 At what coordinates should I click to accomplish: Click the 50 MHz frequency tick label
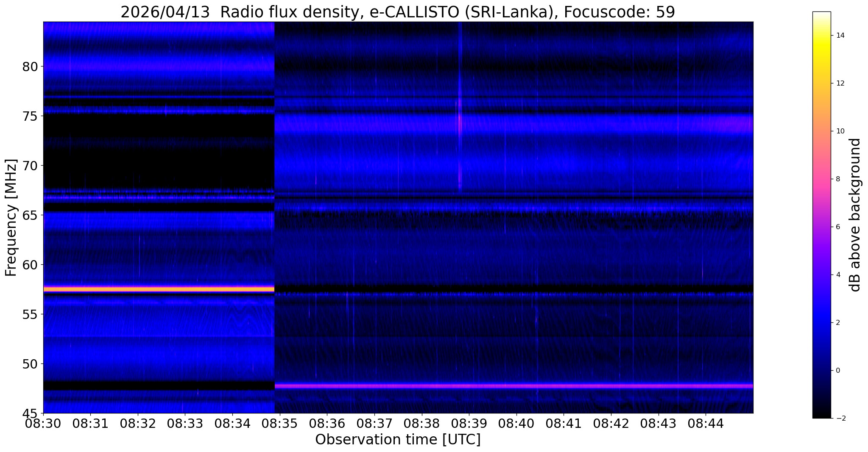coord(31,364)
